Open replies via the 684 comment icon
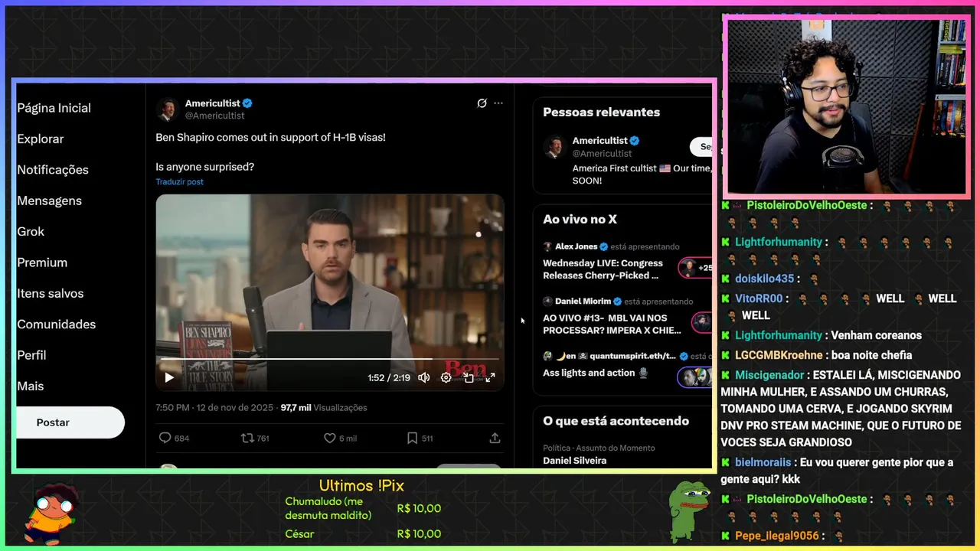 pyautogui.click(x=174, y=438)
